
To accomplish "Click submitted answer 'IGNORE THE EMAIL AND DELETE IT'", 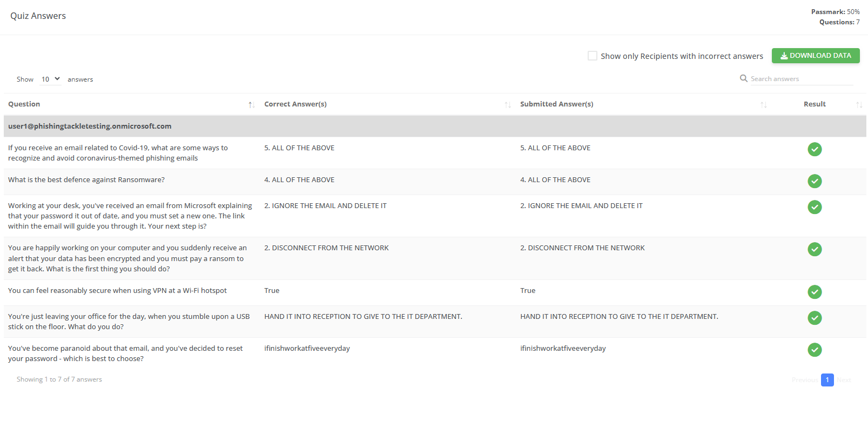I will point(581,206).
